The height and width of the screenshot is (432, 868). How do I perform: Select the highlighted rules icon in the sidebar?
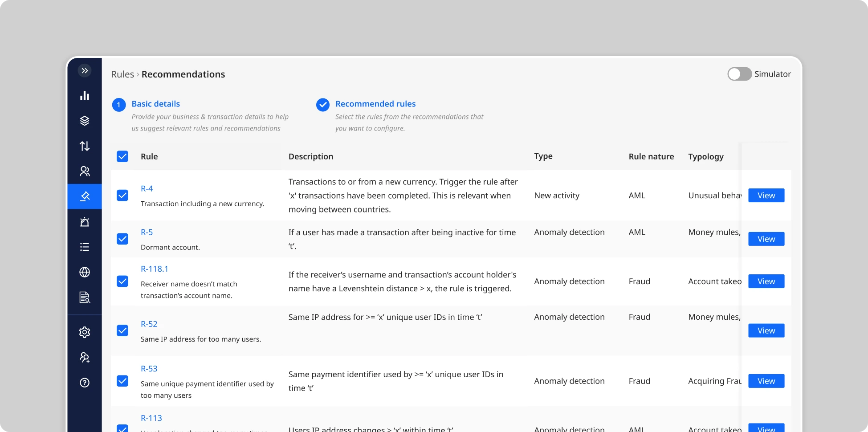coord(85,196)
